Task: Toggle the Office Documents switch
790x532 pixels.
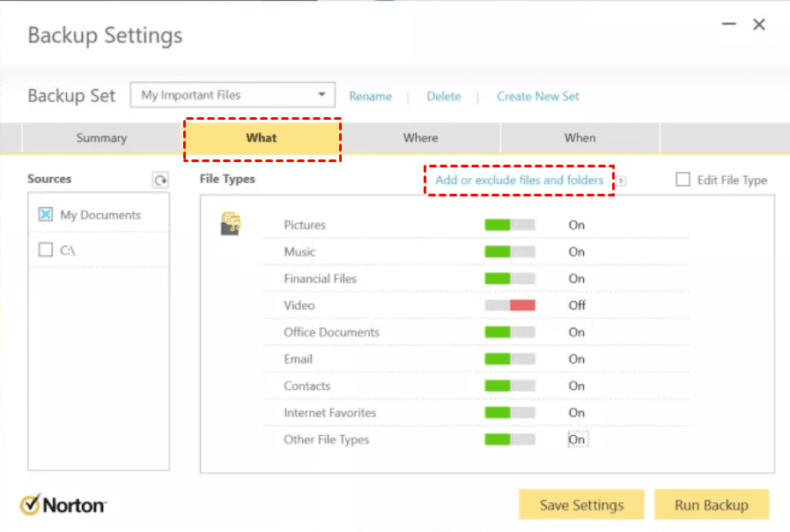Action: click(x=510, y=332)
